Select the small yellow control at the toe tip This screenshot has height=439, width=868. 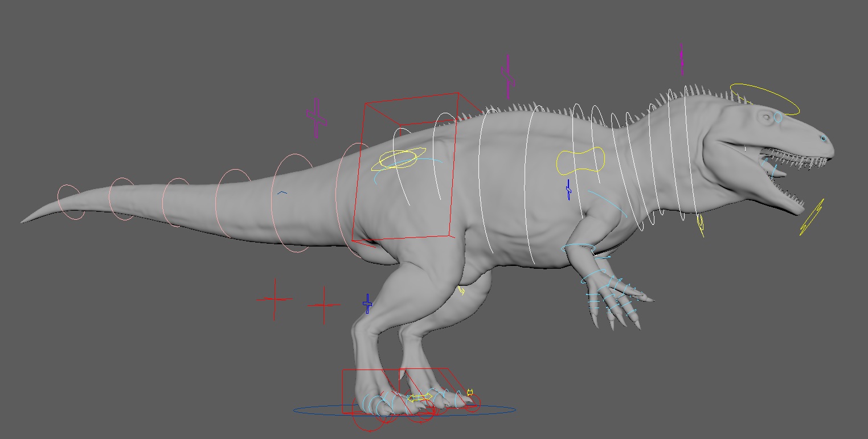point(470,392)
